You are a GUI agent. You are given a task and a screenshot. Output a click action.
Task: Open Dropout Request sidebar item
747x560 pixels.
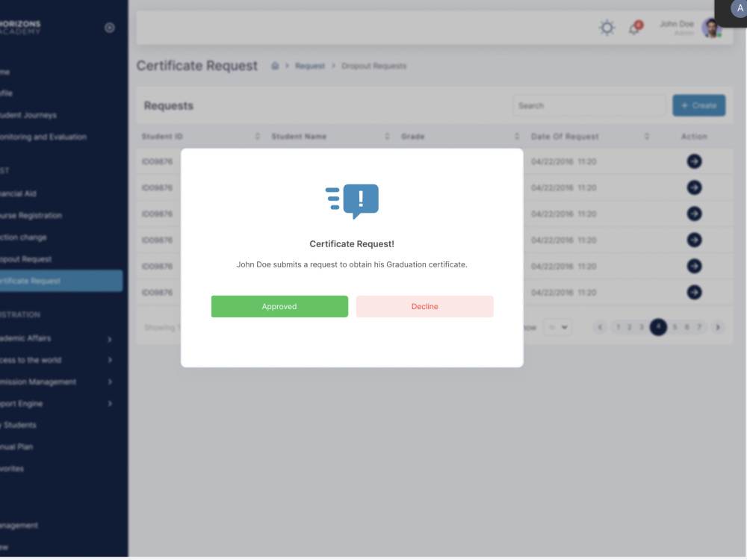pos(25,260)
